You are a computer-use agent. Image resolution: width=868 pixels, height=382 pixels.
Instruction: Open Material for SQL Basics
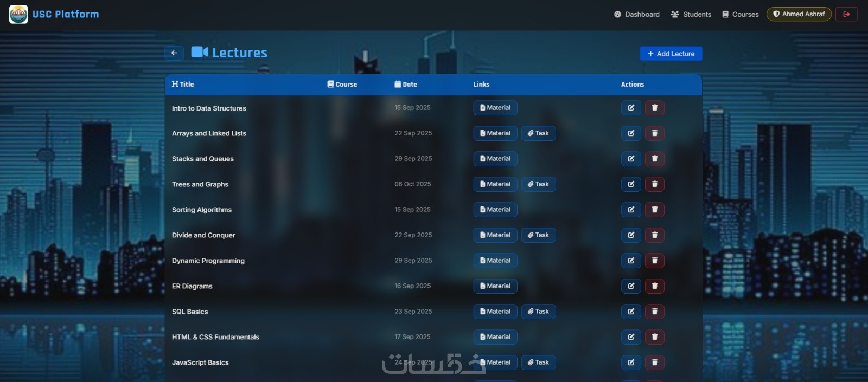(x=495, y=312)
